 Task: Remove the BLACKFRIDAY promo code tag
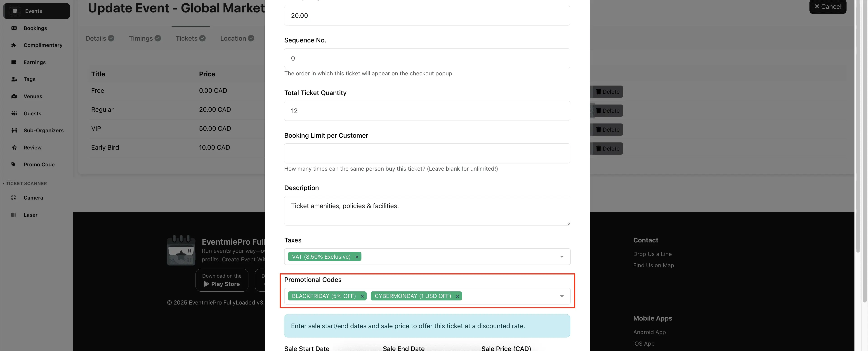pyautogui.click(x=362, y=296)
